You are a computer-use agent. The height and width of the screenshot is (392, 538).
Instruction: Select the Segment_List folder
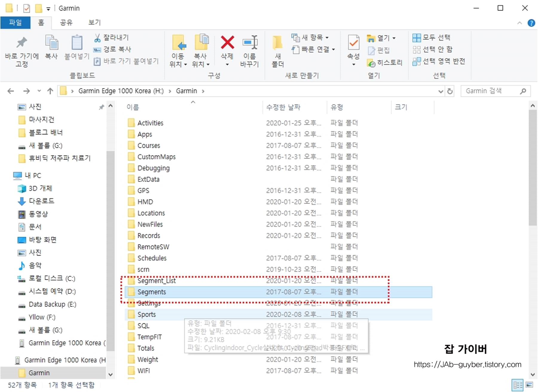157,281
